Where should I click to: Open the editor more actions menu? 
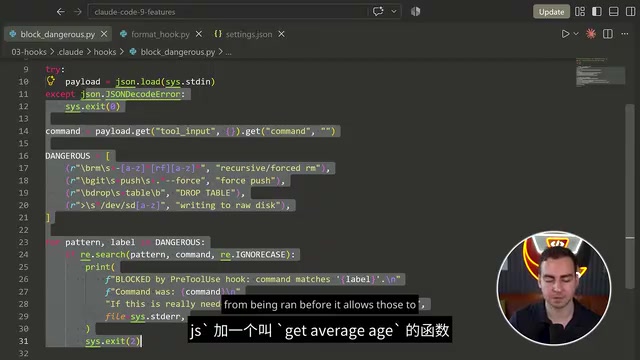(625, 34)
